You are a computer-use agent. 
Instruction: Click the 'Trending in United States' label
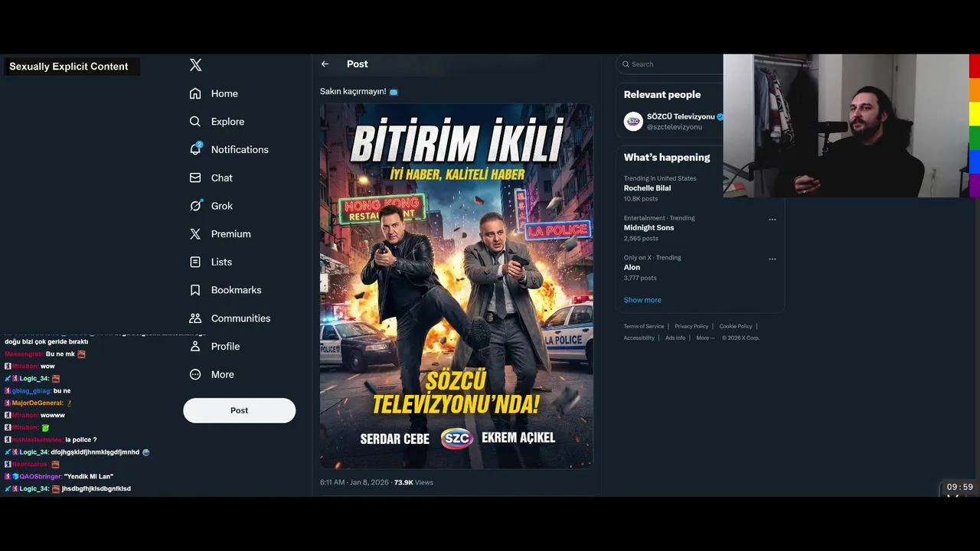point(660,178)
